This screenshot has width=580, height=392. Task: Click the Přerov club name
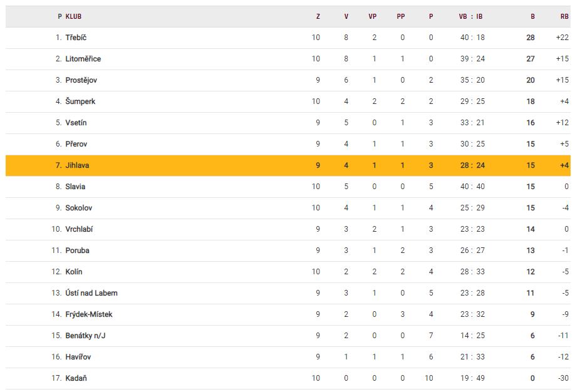coord(76,144)
